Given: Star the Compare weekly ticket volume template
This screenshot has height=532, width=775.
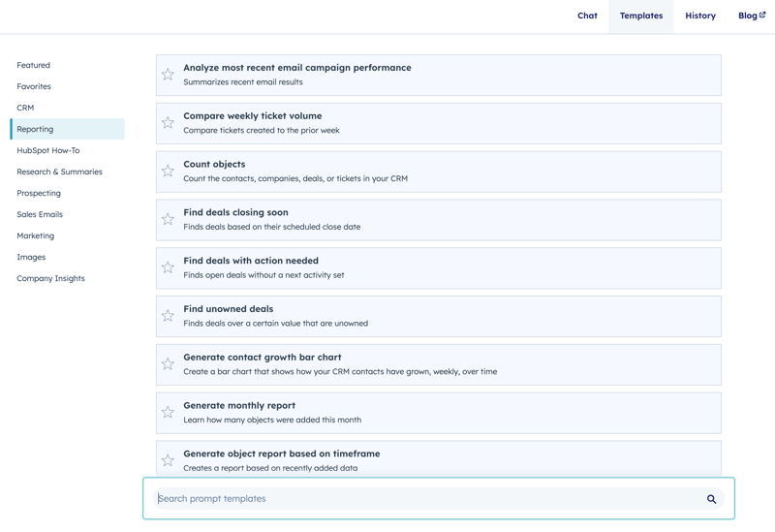Looking at the screenshot, I should point(168,123).
